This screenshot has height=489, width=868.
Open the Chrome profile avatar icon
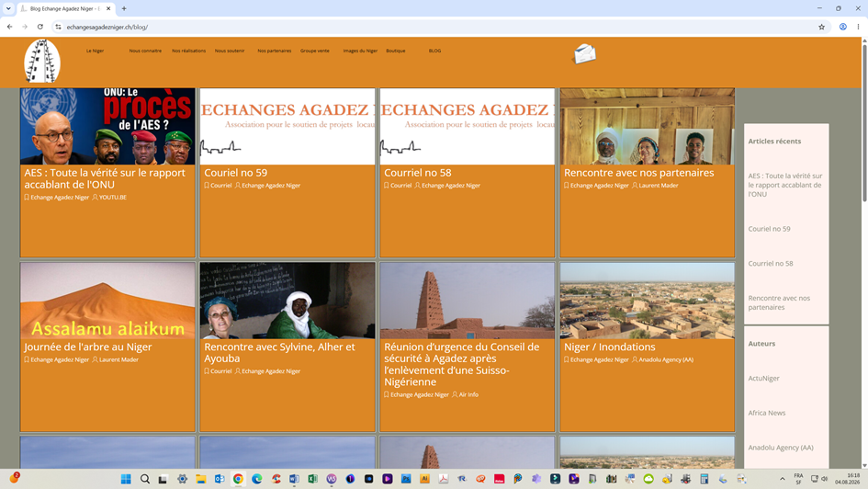click(842, 27)
